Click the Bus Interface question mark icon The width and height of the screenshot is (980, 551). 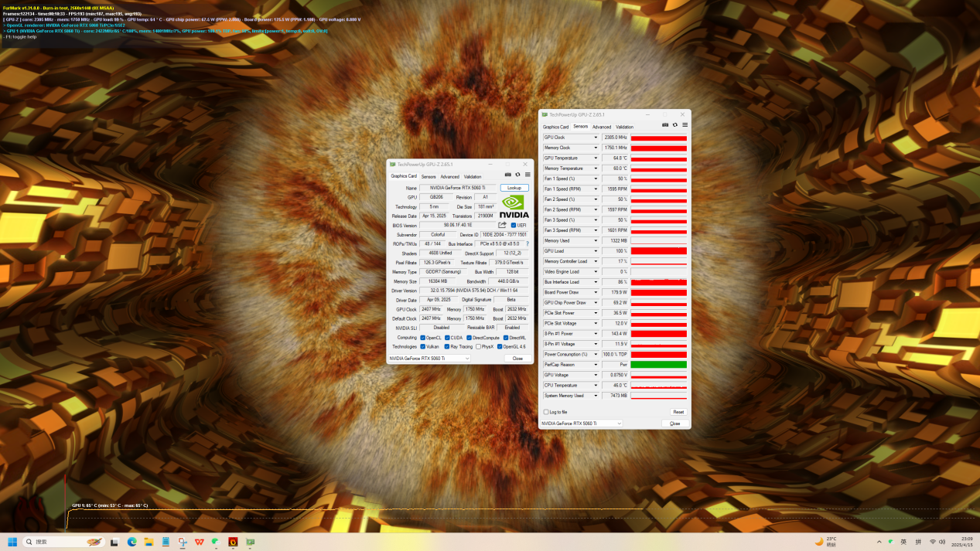pyautogui.click(x=528, y=243)
